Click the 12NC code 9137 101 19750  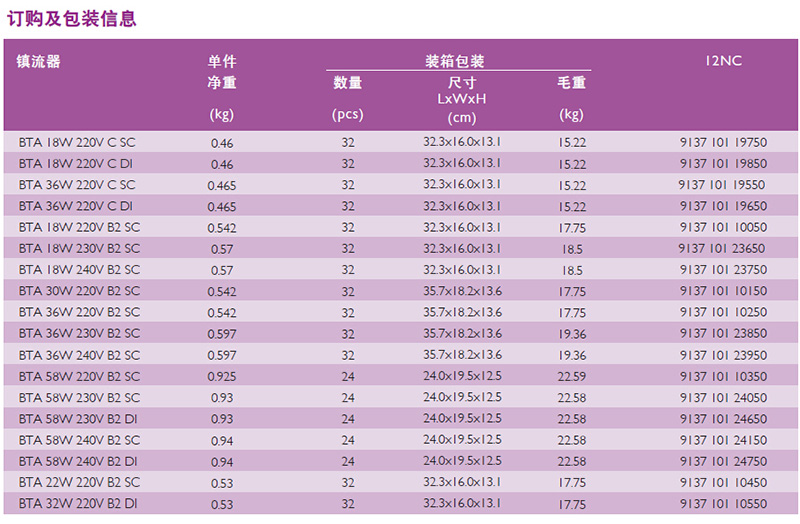(722, 143)
